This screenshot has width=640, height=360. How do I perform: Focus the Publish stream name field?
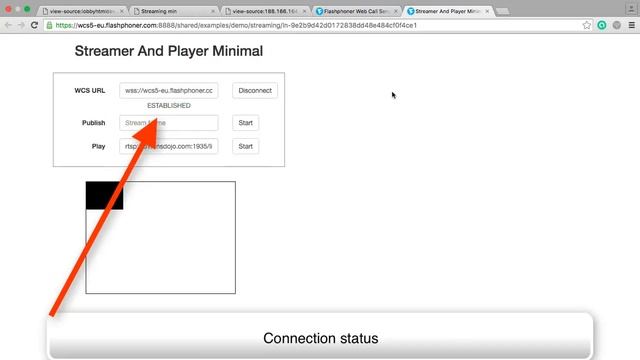coord(169,123)
